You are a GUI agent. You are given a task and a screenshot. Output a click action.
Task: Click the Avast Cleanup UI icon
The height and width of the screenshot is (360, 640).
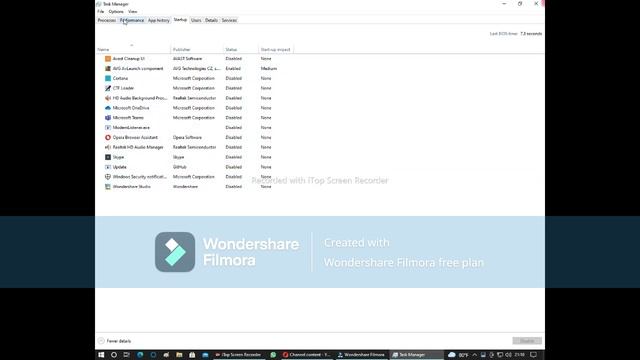point(108,59)
